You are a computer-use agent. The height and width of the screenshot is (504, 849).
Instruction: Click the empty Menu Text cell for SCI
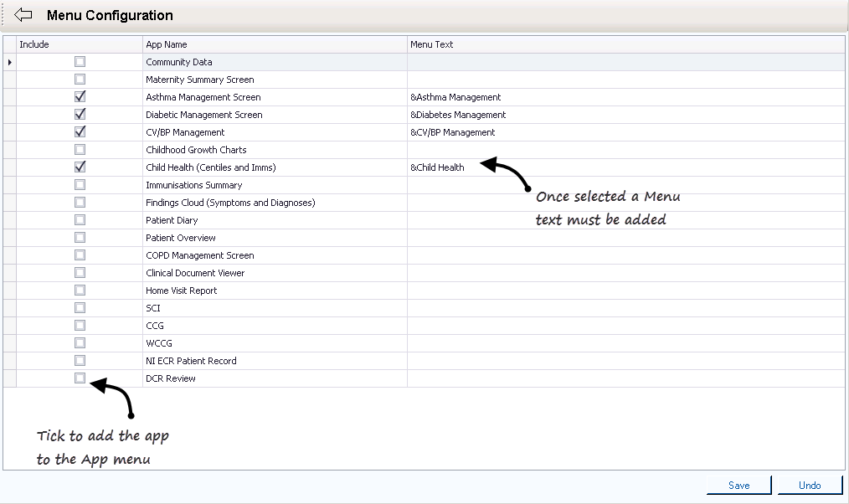[625, 308]
